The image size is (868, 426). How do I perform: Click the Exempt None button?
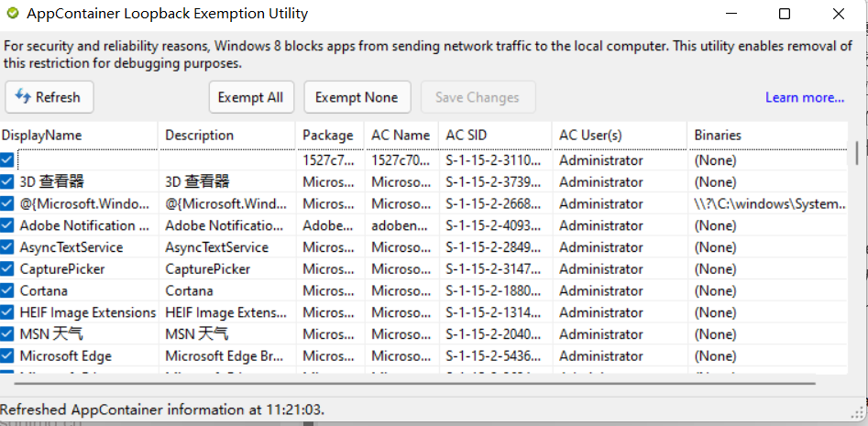pos(357,97)
